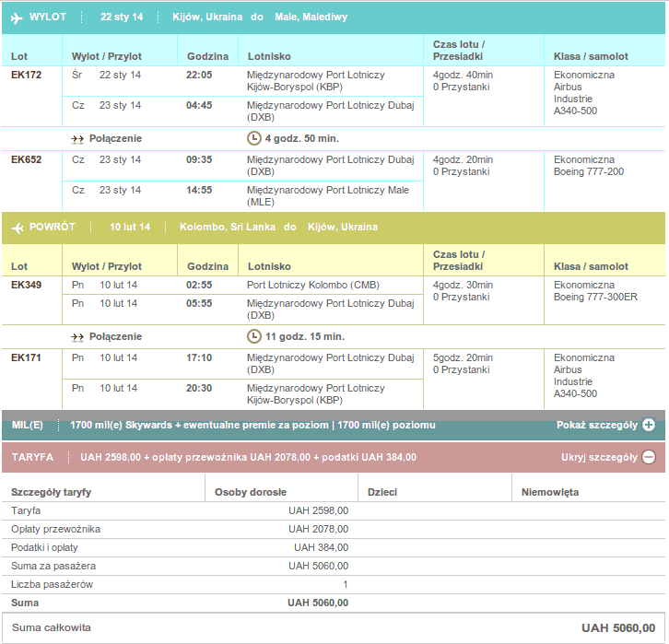
Task: Click the Osoby dorosłe column header
Action: point(251,492)
